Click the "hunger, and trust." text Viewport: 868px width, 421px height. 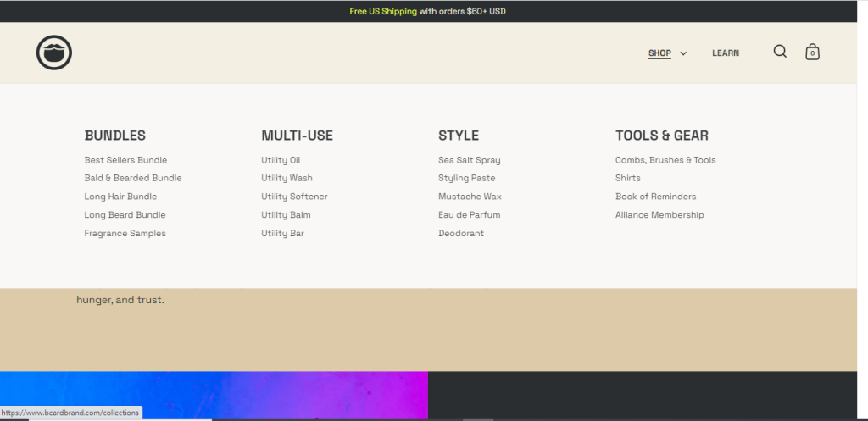pos(120,301)
